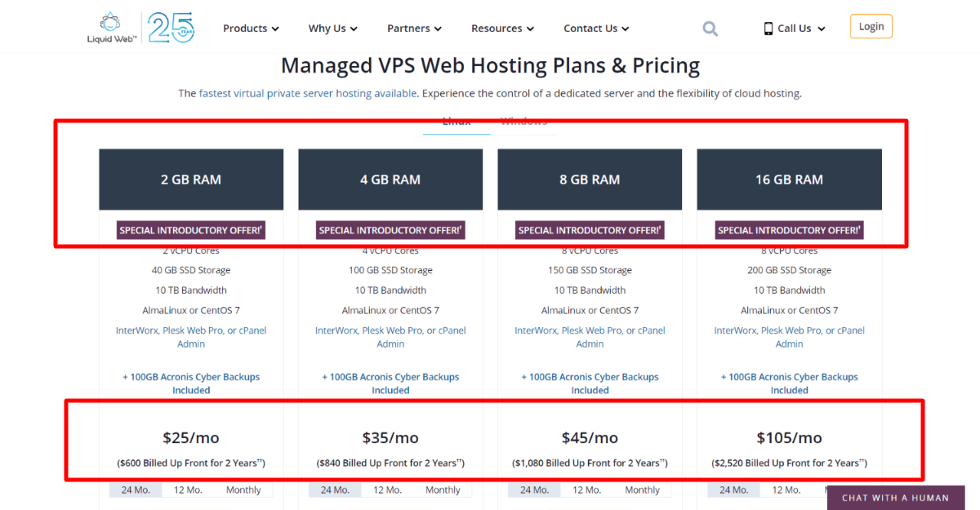Screen dimensions: 980x510
Task: Follow the fastest virtual private server hosting link
Action: coord(308,94)
